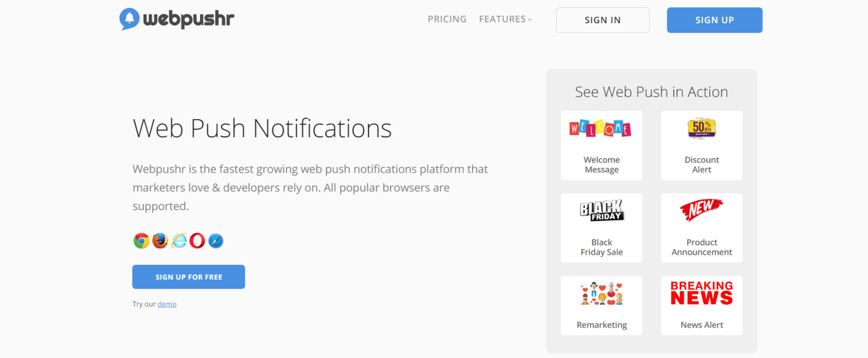Click the Webpushr wordmark in the header
Image resolution: width=868 pixels, height=358 pixels.
click(x=189, y=19)
